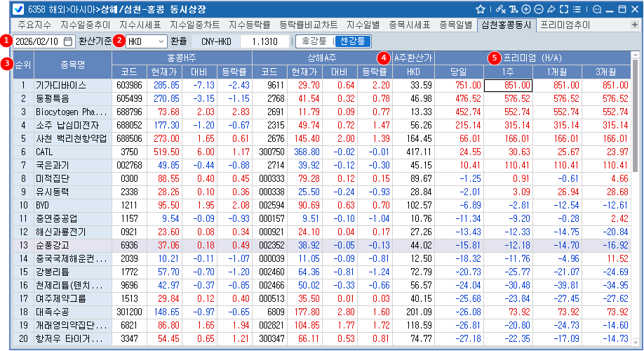The image size is (644, 351).
Task: Open the chat bubble help icon
Action: 597,9
